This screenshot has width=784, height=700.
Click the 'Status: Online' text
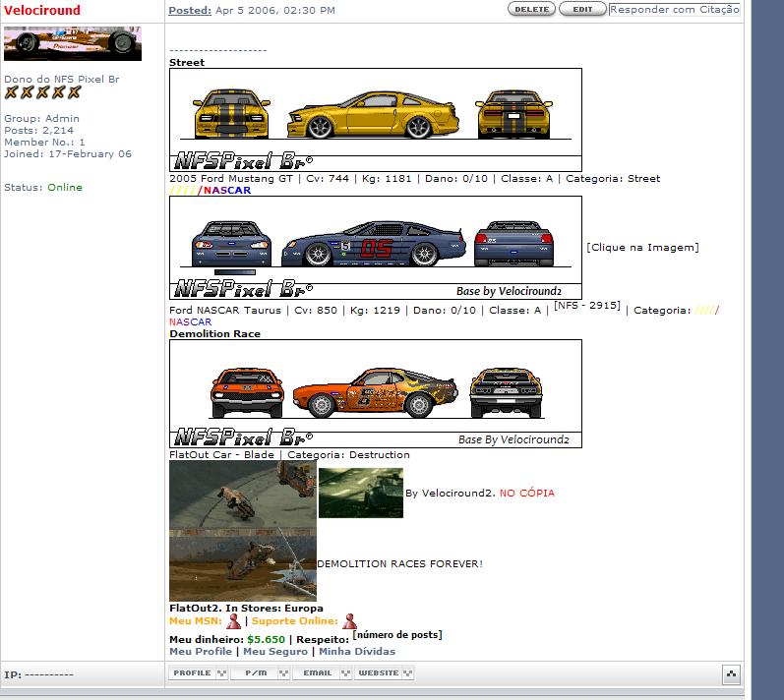[x=43, y=188]
